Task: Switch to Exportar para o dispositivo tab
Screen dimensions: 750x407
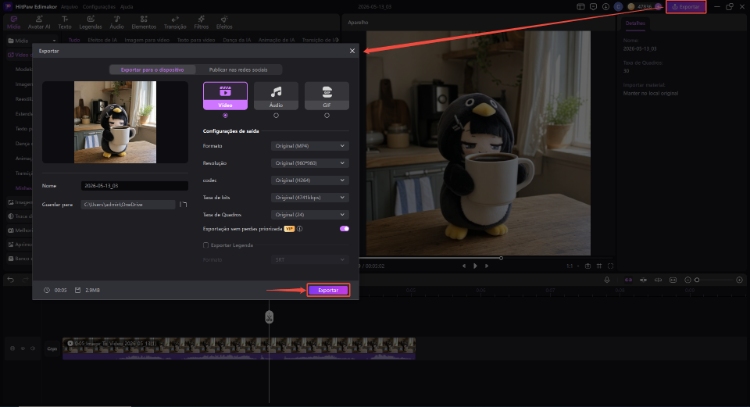Action: pos(152,70)
